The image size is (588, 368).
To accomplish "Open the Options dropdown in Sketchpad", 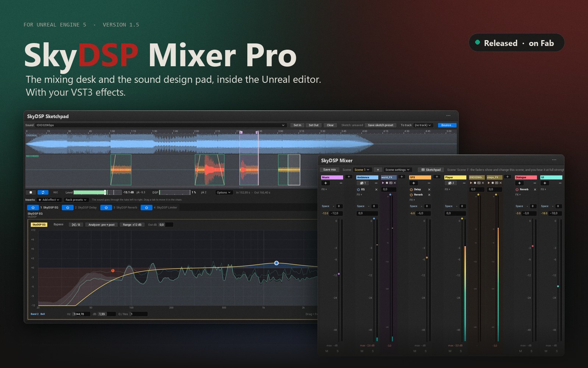I will (224, 192).
